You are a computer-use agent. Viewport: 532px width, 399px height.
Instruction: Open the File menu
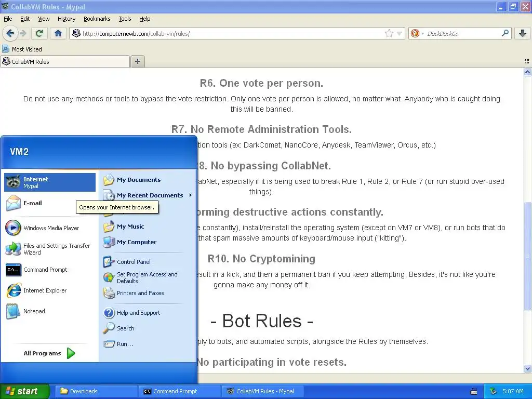(x=8, y=19)
